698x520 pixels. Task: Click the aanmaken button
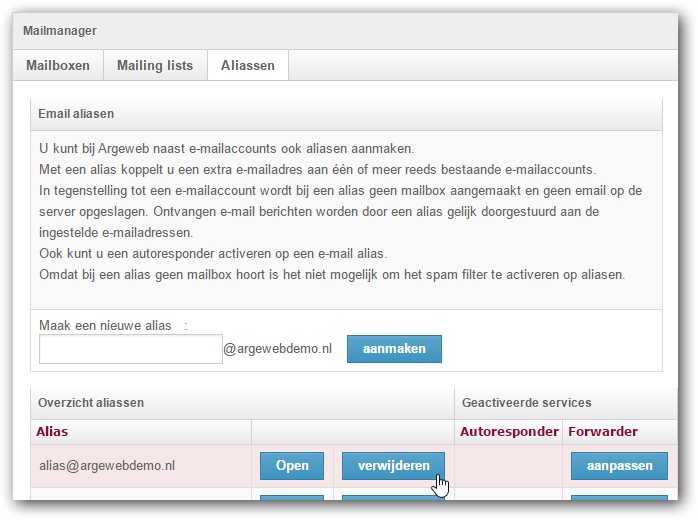394,349
